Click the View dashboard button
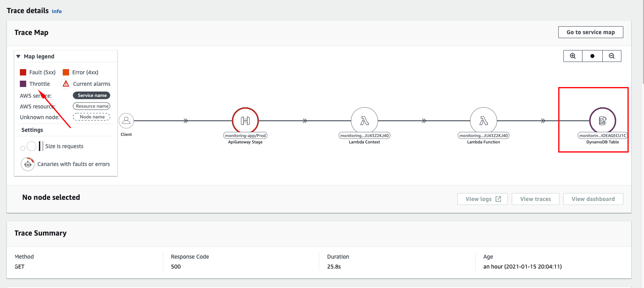This screenshot has height=288, width=644. point(593,199)
